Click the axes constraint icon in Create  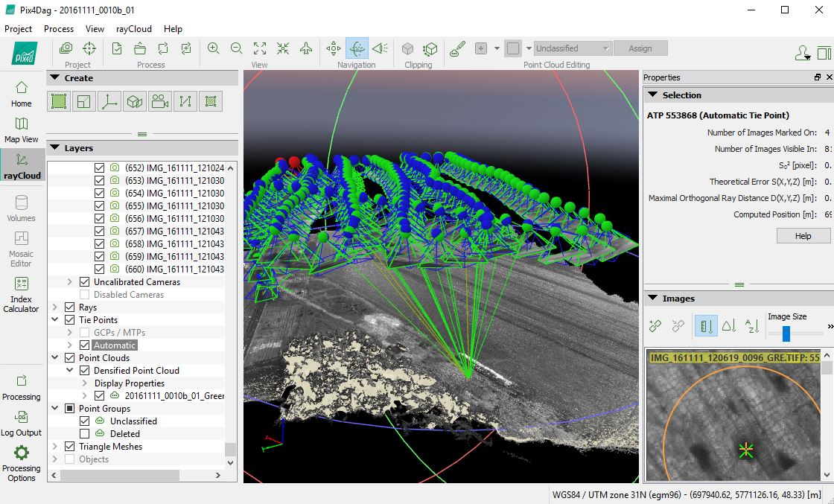coord(109,101)
